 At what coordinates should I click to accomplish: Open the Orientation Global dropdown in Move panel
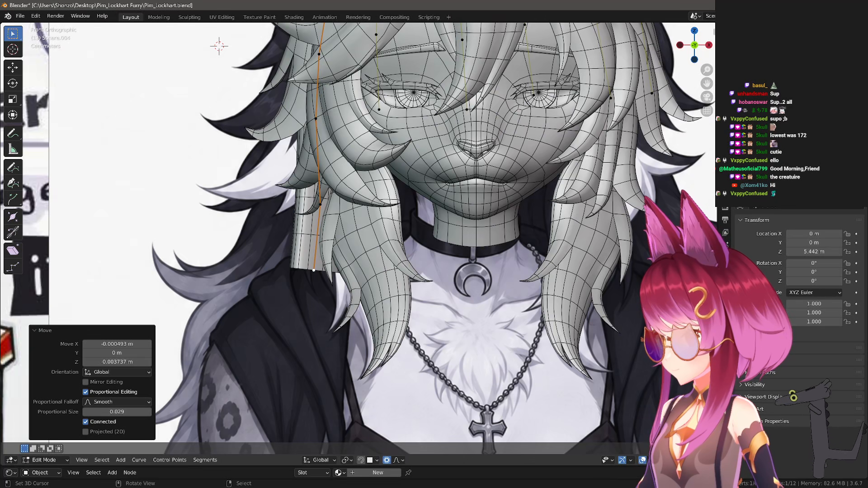click(117, 372)
